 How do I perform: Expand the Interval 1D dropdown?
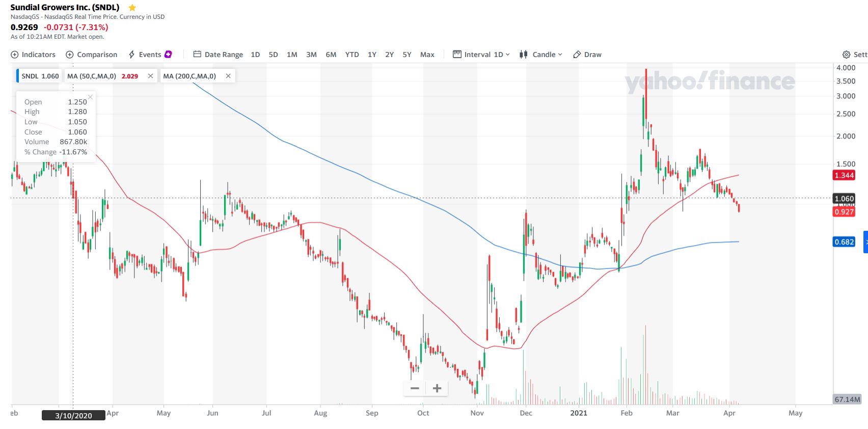[481, 55]
